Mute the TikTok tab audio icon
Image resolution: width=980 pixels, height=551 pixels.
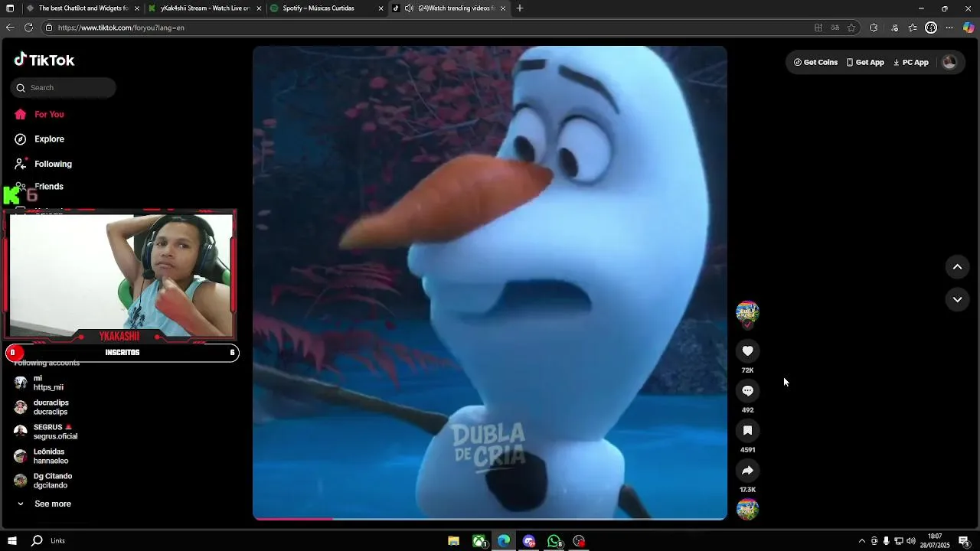[409, 8]
